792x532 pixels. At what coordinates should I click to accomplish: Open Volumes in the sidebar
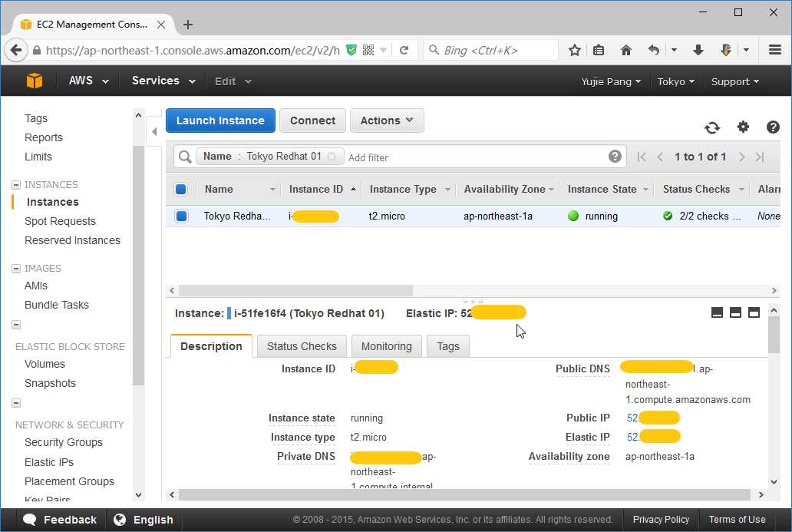click(45, 365)
